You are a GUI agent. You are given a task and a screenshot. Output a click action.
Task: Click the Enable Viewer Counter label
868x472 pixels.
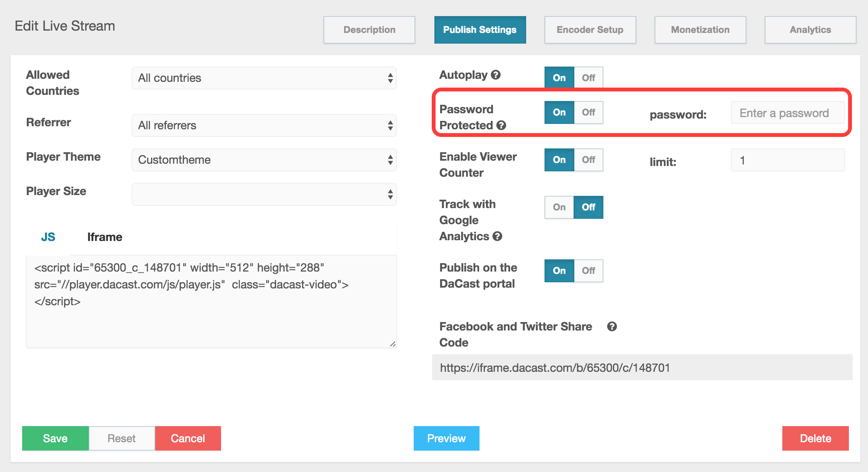[478, 165]
